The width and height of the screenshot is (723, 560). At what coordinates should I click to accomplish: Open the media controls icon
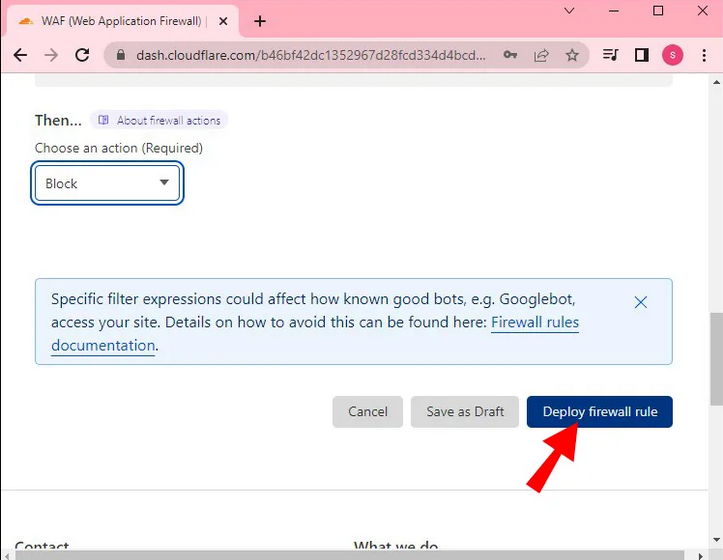point(611,56)
